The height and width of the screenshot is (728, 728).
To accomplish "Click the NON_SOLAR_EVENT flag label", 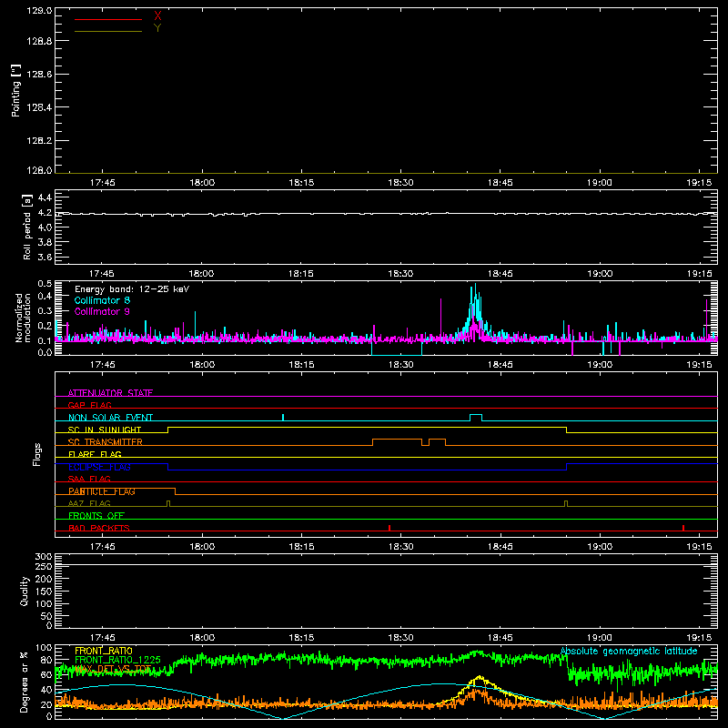I will click(110, 418).
